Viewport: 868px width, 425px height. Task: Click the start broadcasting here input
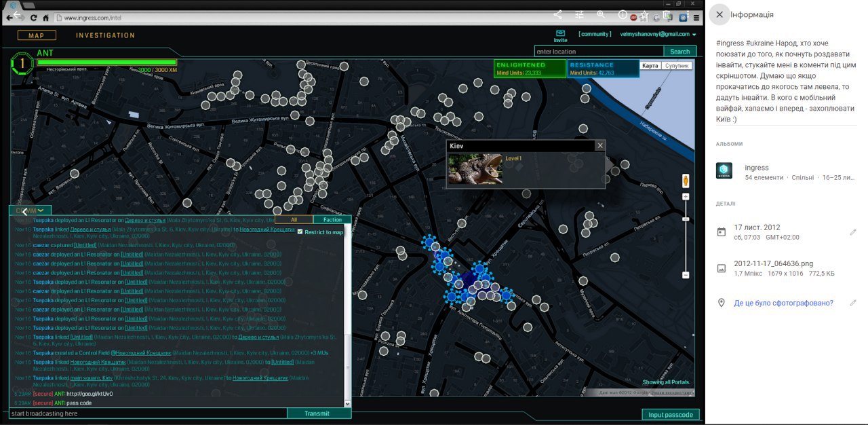[x=149, y=413]
